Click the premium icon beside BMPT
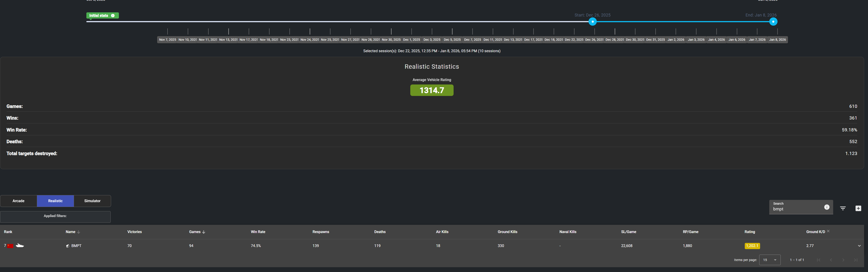Viewport: 868px width, 272px height. point(68,246)
